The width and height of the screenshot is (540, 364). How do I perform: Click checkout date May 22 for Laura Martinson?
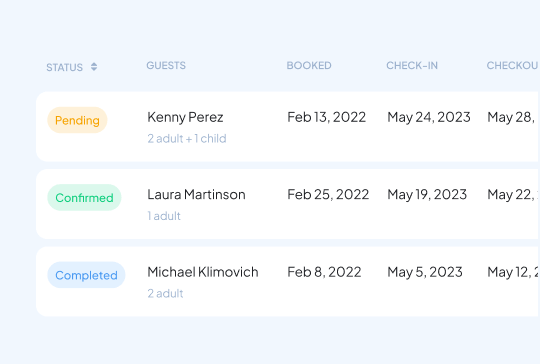tap(513, 195)
